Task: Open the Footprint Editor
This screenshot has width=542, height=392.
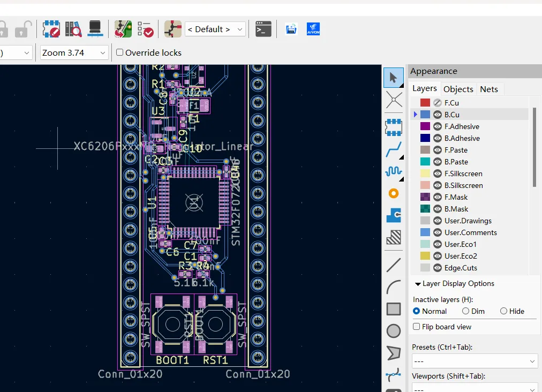Action: click(x=51, y=29)
